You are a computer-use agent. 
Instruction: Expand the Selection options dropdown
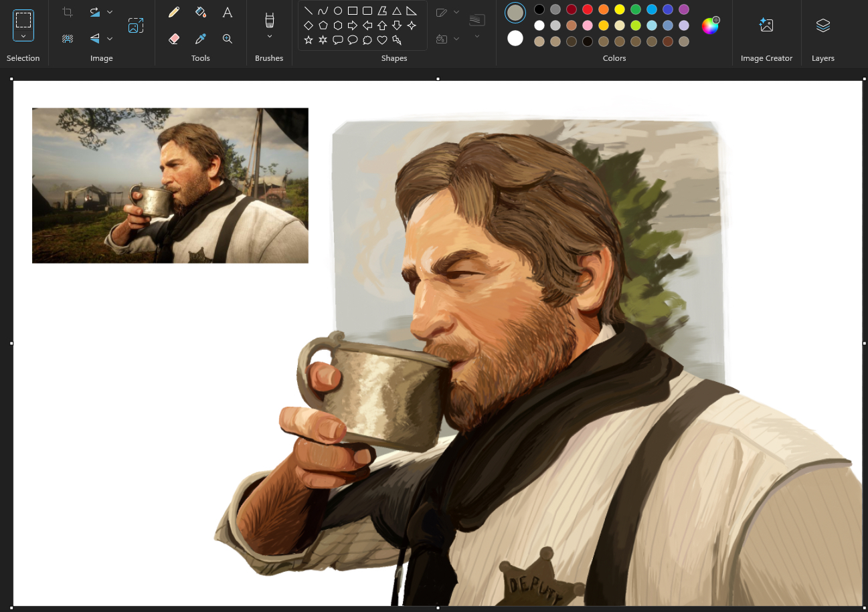click(23, 36)
